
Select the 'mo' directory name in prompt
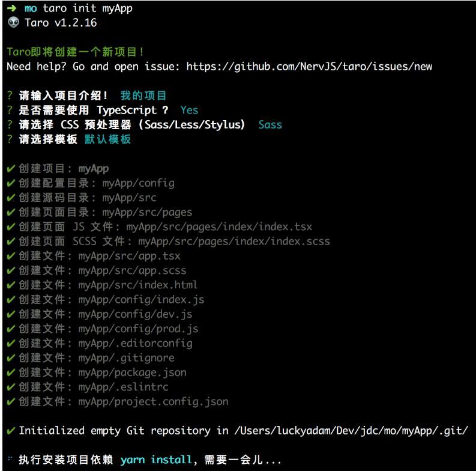point(31,8)
